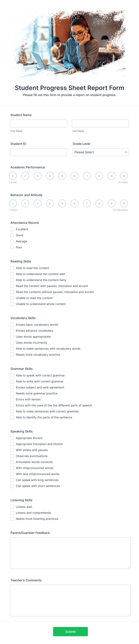Image resolution: width=139 pixels, height=644 pixels.
Task: Click the Last Name input field
Action: [100, 123]
